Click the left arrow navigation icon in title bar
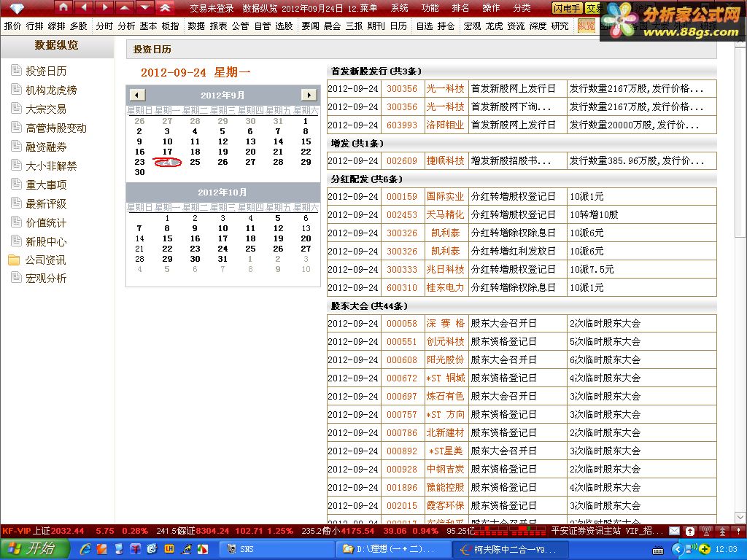The width and height of the screenshot is (747, 560). [x=84, y=7]
